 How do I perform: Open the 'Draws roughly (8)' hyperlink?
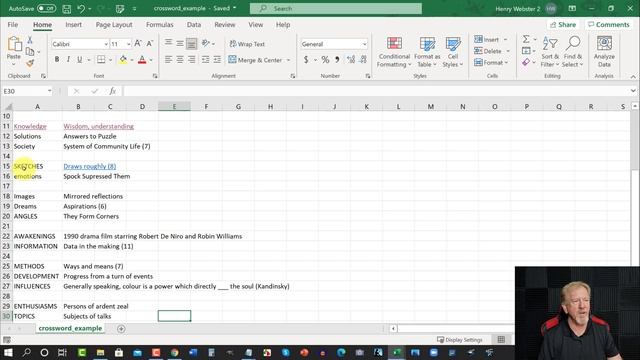coord(89,166)
